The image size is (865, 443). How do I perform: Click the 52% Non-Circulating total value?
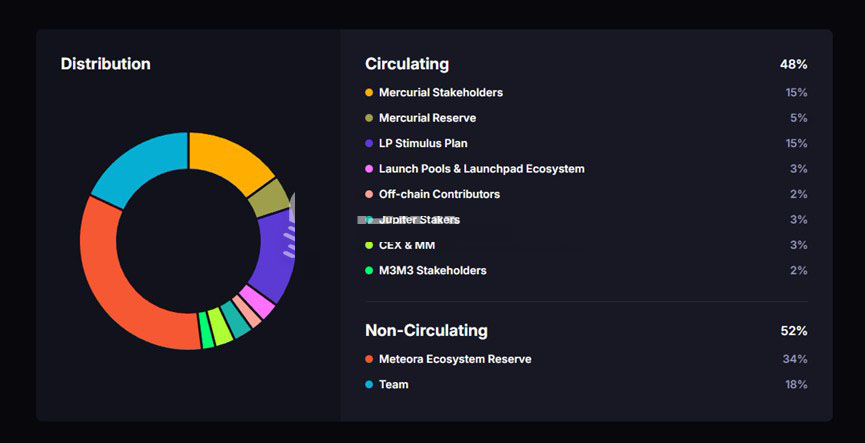tap(794, 331)
